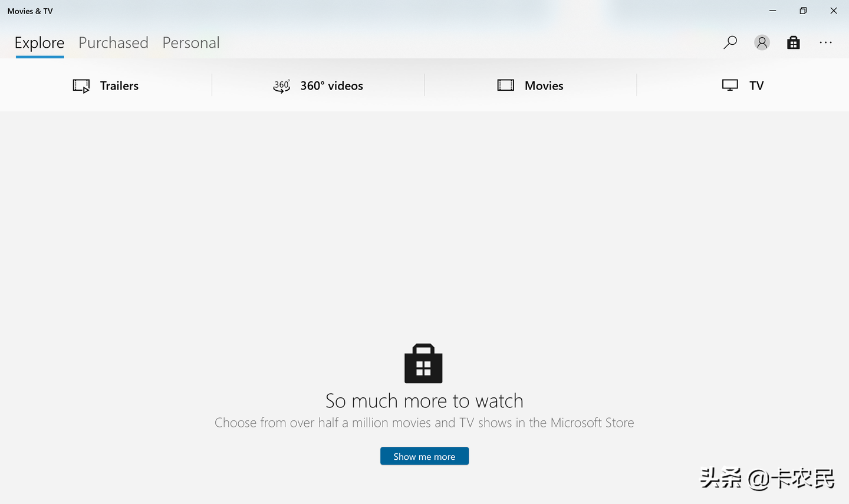The width and height of the screenshot is (849, 504).
Task: Restore down the Movies & TV window
Action: (803, 11)
